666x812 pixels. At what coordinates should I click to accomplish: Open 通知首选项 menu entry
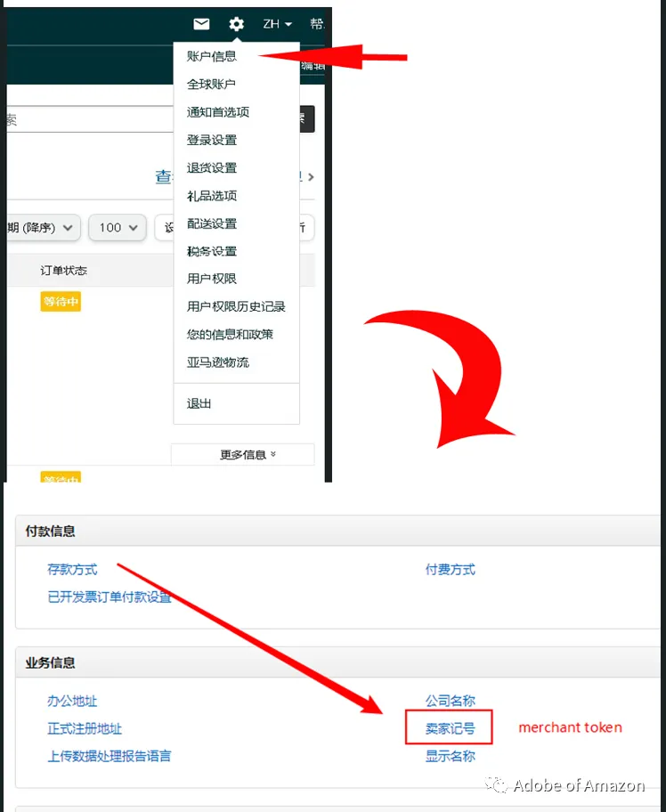tap(218, 112)
